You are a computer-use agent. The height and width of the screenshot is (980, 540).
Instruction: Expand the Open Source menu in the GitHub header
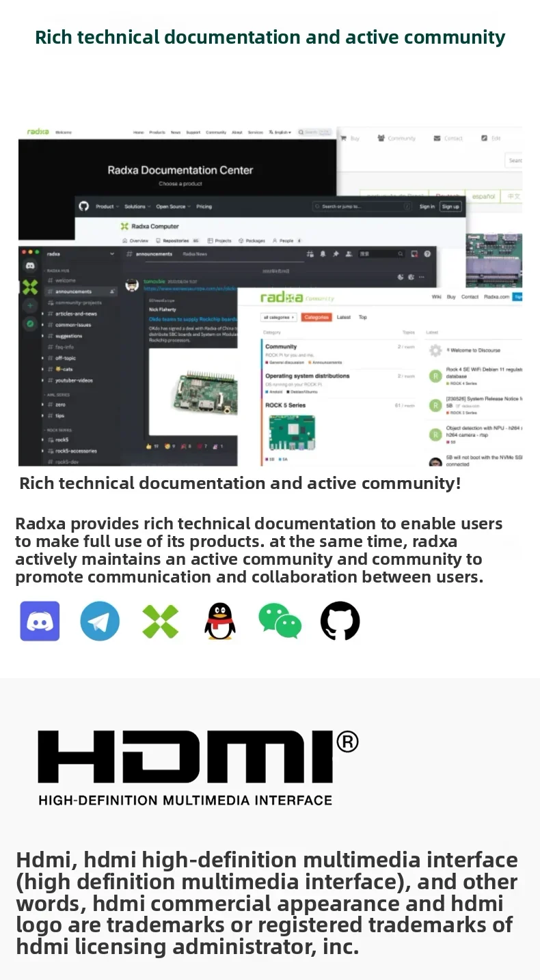173,206
